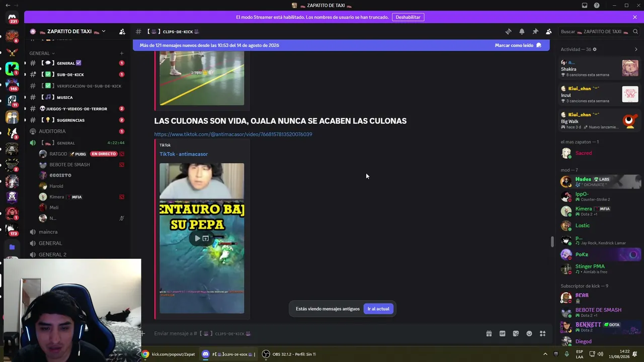644x362 pixels.
Task: Open server icon with 11 badge
Action: [x=12, y=100]
